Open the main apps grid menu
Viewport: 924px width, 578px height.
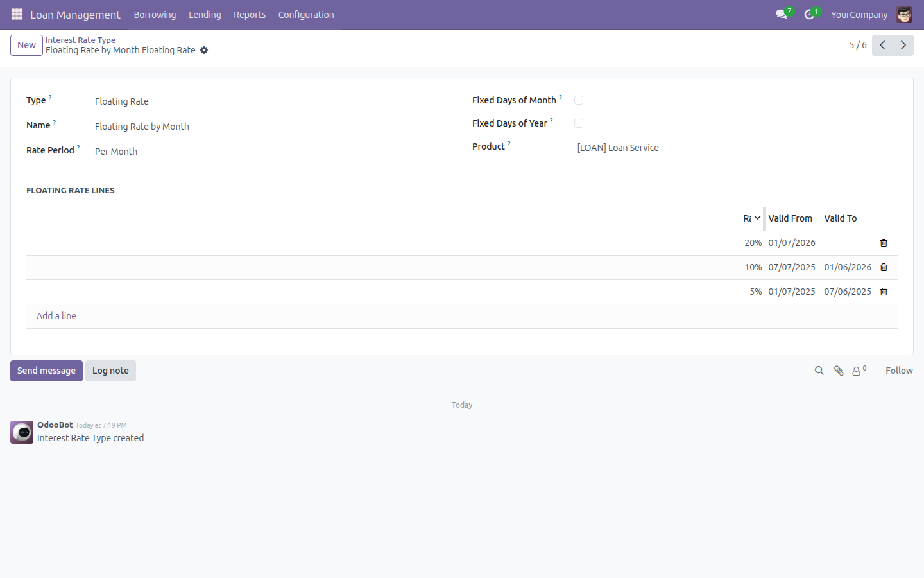[17, 14]
